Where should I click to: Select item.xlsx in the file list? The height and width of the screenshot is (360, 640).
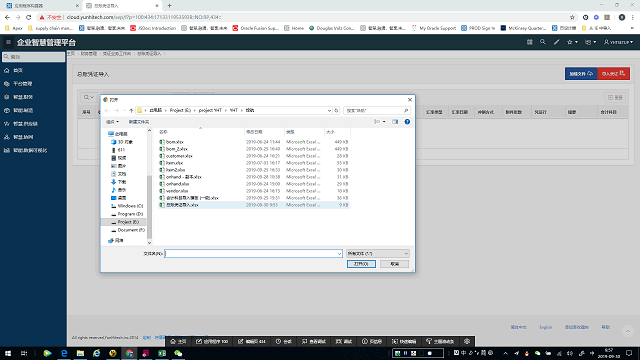click(174, 163)
